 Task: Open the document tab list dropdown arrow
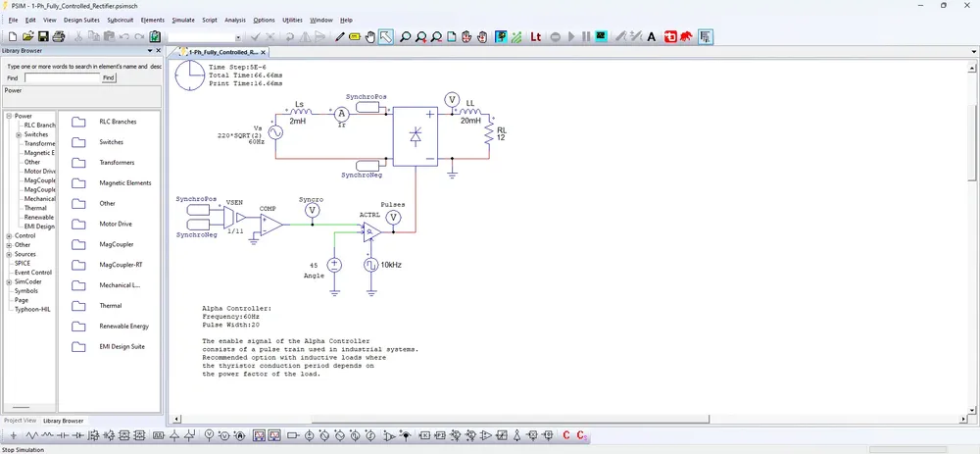[x=974, y=52]
